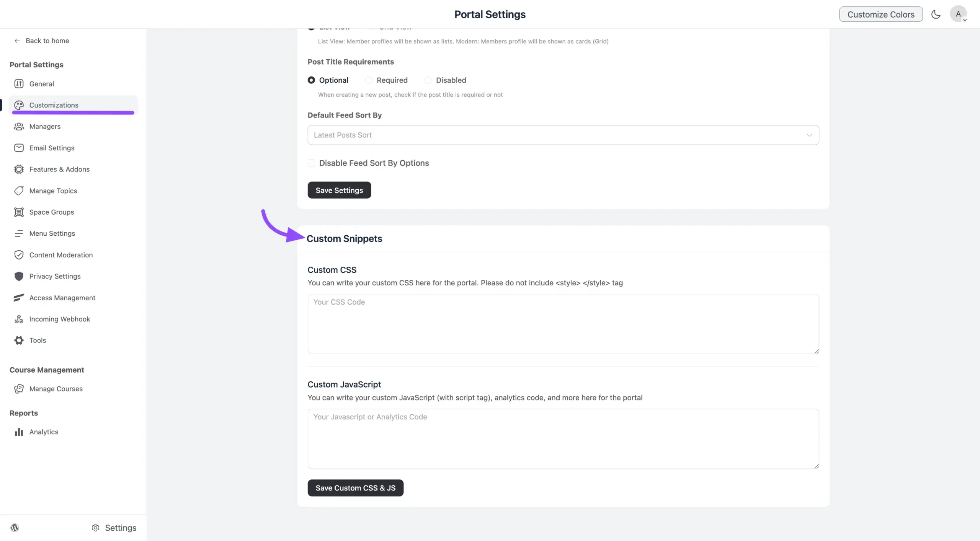Select the Space Groups icon

pos(20,212)
